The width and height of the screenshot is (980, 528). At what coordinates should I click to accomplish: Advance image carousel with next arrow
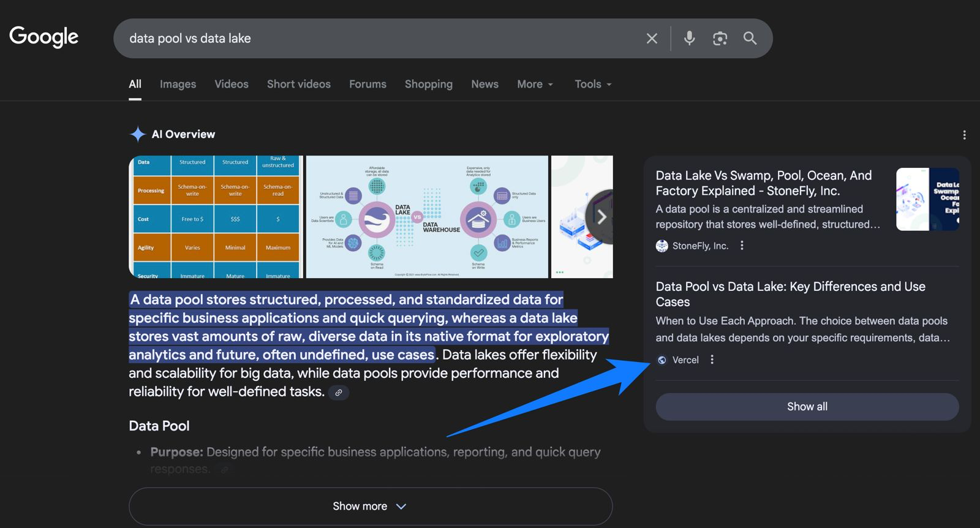601,217
